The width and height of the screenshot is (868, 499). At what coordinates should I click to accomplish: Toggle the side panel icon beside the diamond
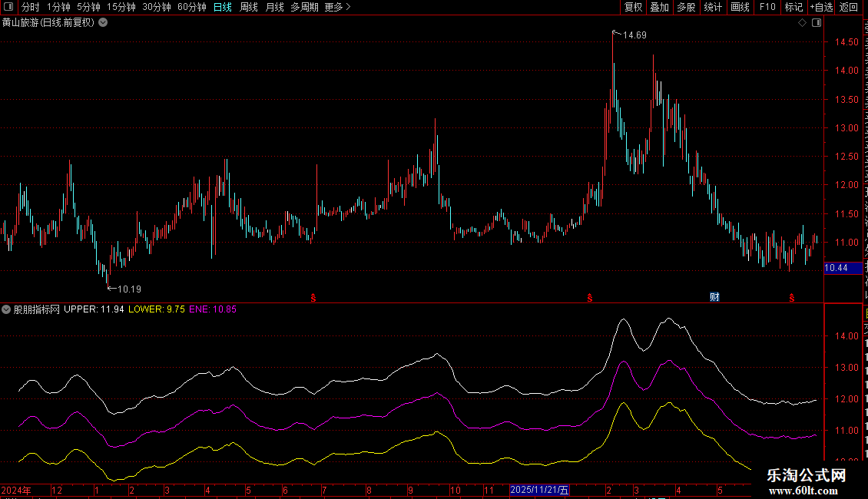point(817,23)
